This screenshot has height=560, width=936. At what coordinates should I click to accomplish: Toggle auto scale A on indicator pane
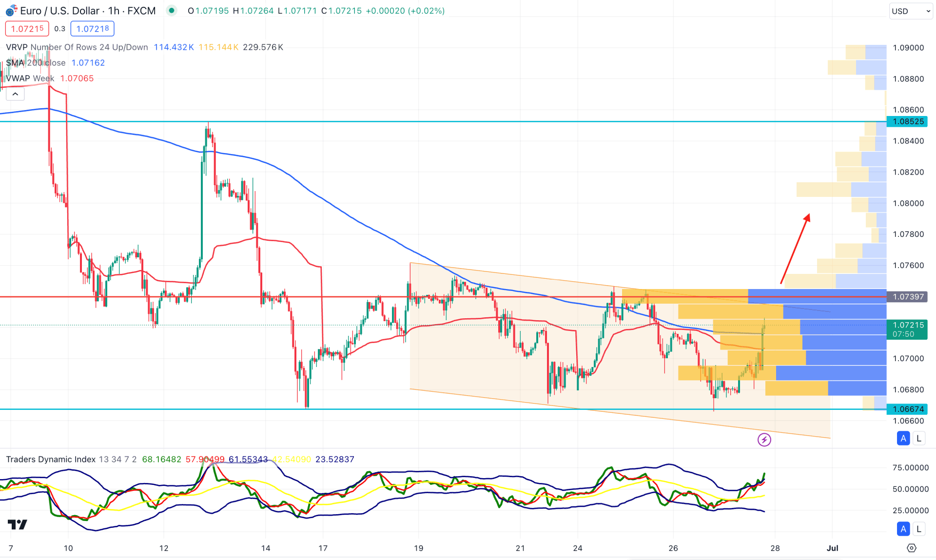[903, 529]
